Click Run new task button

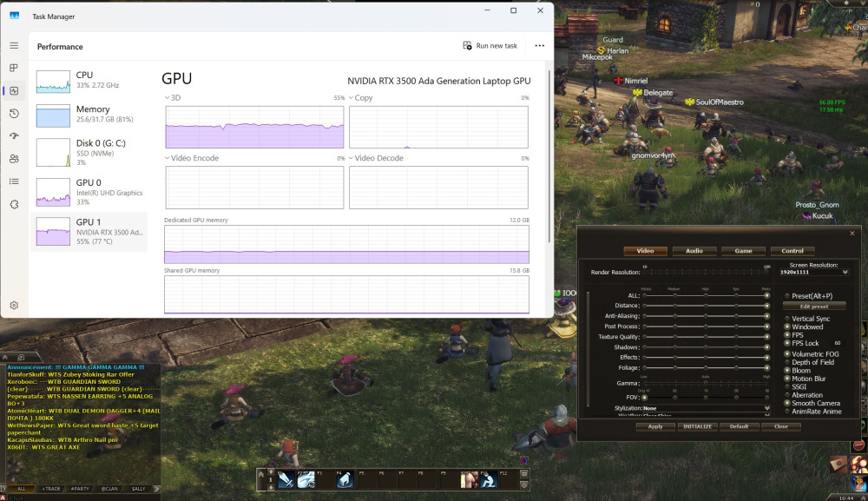point(490,46)
